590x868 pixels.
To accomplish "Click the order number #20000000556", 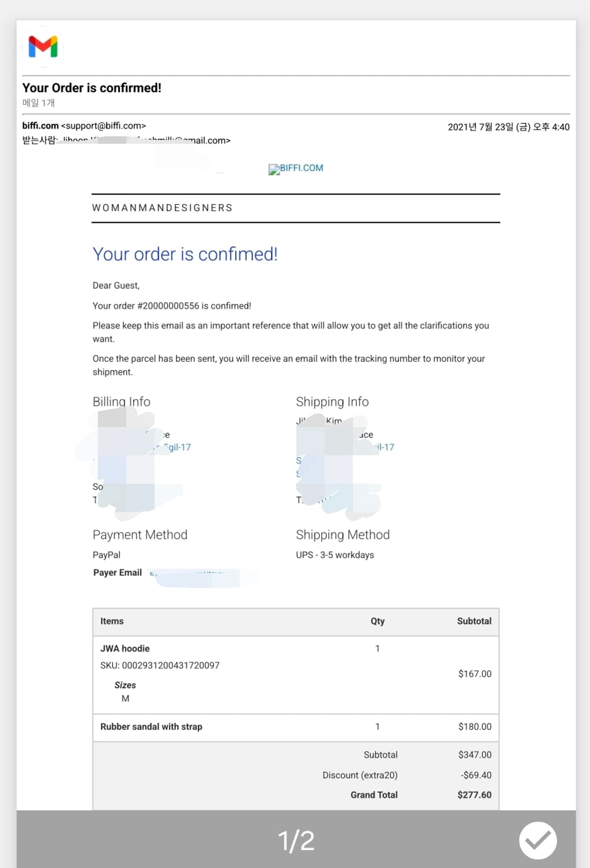I will coord(168,306).
